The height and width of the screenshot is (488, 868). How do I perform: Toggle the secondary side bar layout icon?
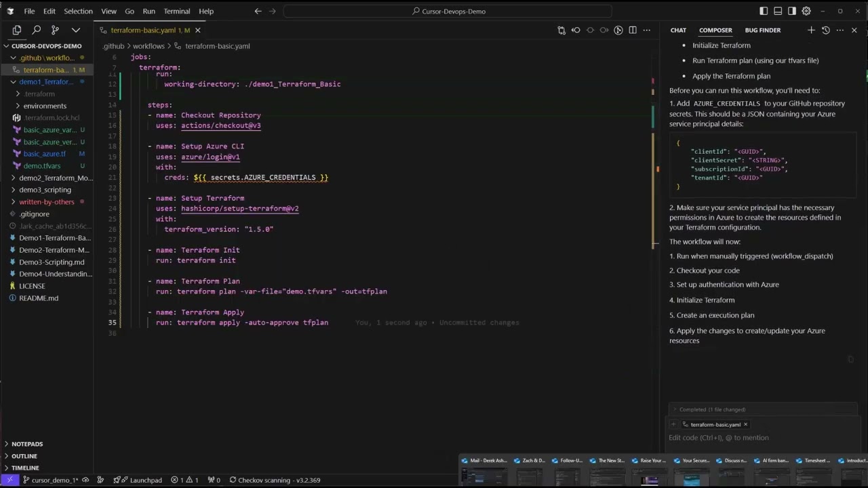[x=792, y=11]
